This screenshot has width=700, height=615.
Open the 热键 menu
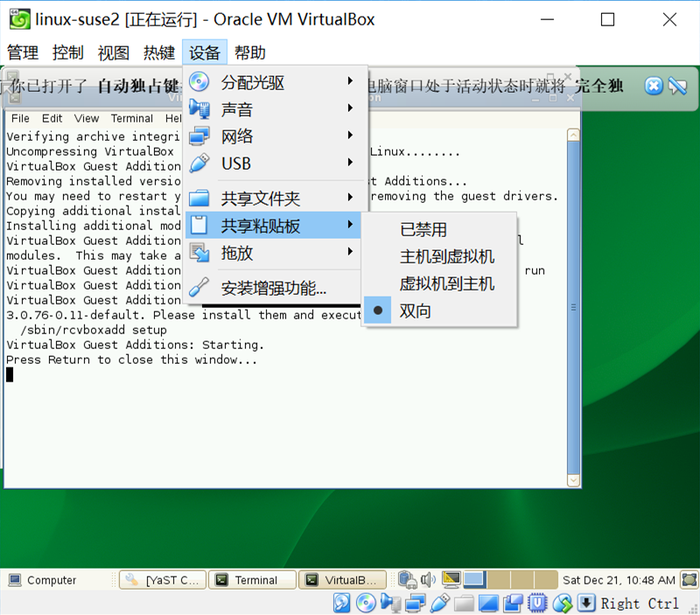tap(159, 52)
